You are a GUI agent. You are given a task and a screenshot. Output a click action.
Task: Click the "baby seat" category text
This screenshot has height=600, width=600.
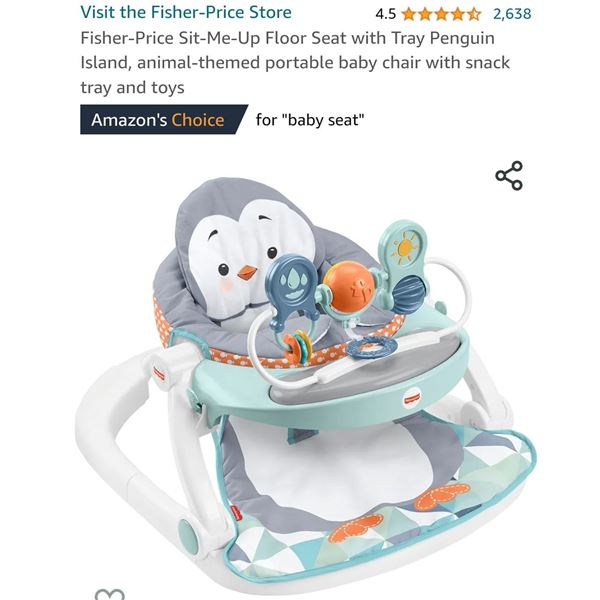click(310, 120)
